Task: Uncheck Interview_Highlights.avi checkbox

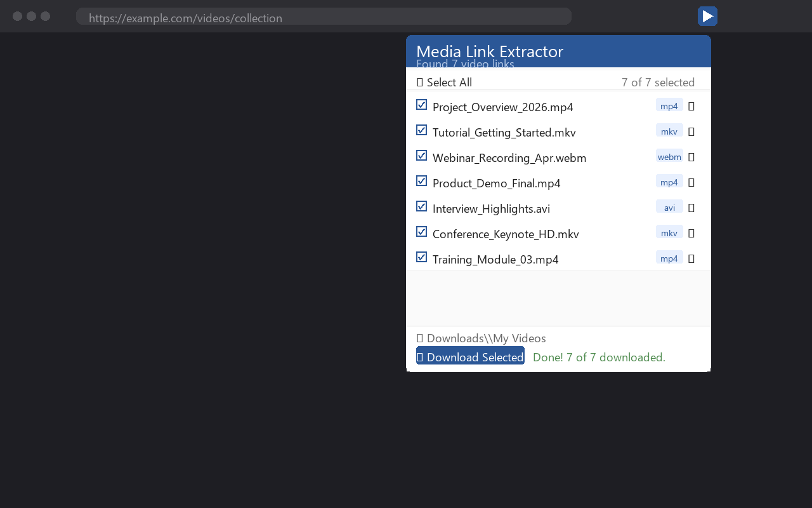Action: [x=421, y=206]
